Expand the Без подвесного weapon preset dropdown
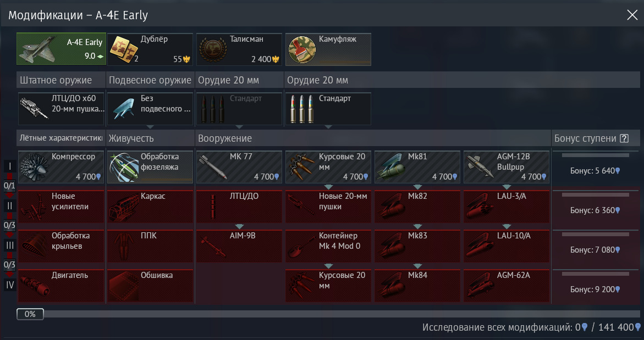This screenshot has height=340, width=644. click(x=150, y=127)
